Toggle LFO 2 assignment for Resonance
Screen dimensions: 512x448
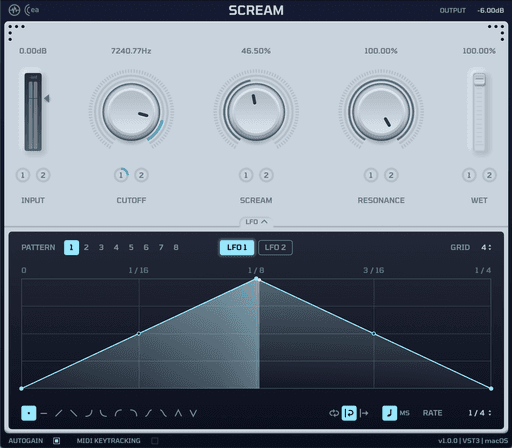(391, 175)
